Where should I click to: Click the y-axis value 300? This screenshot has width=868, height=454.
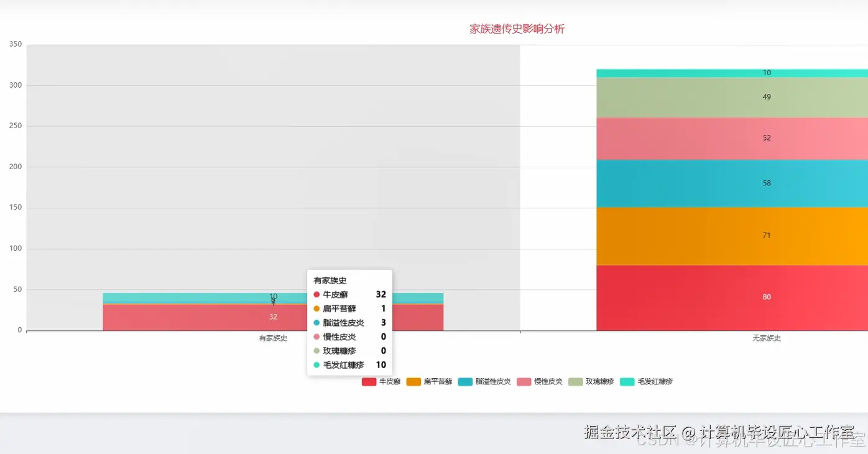pos(16,85)
